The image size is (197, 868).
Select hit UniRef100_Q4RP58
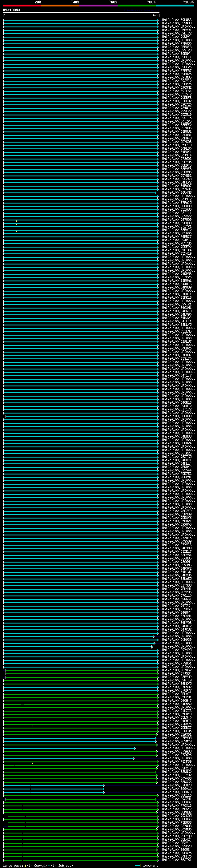point(176,274)
